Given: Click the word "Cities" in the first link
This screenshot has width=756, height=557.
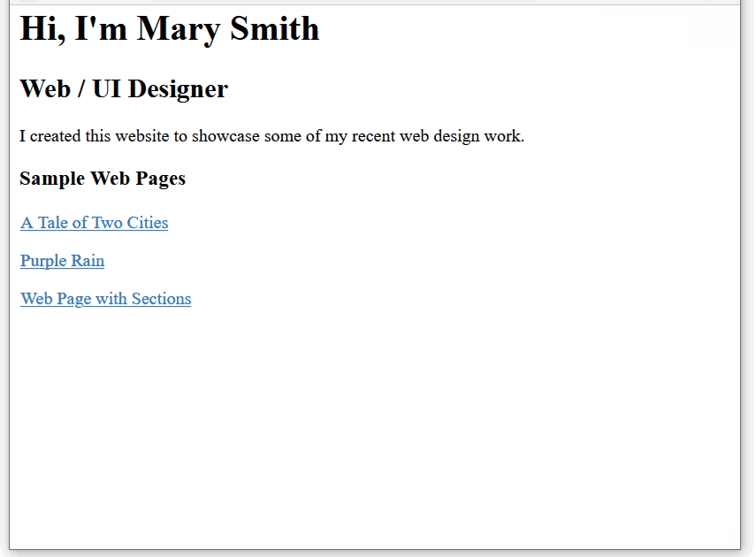Looking at the screenshot, I should click(147, 223).
